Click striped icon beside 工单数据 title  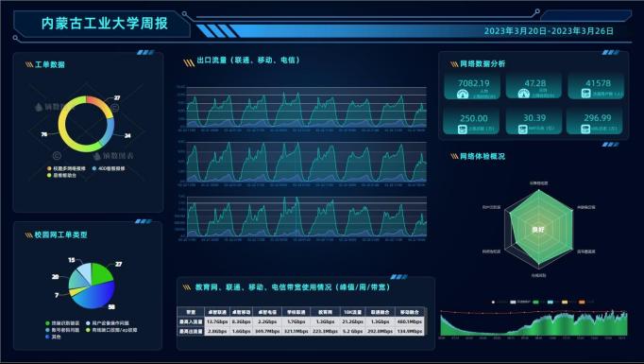point(29,64)
